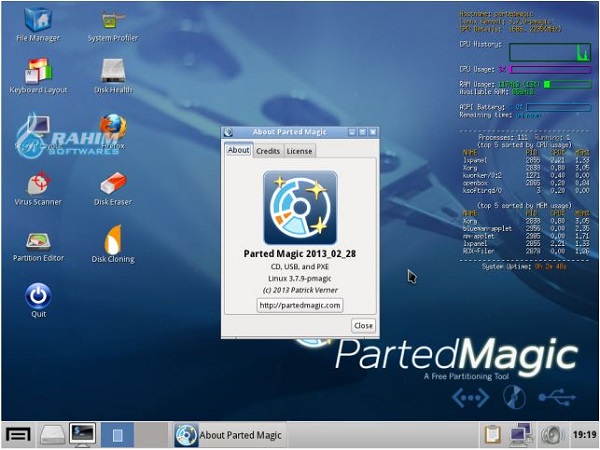This screenshot has width=600, height=450.
Task: Switch to the About tab
Action: [238, 150]
